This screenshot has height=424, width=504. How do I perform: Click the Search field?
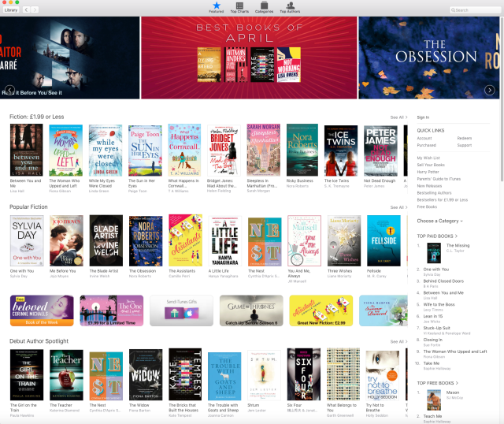point(475,10)
